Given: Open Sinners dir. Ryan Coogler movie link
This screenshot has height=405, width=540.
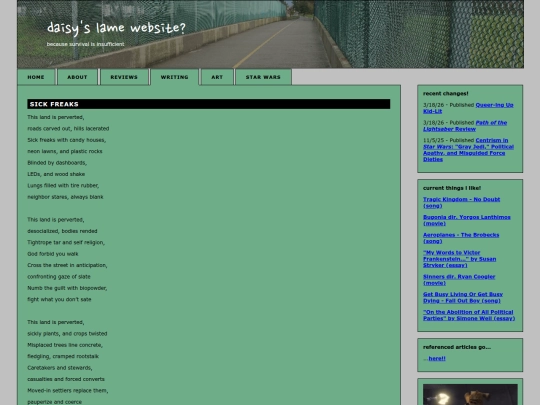Looking at the screenshot, I should [x=459, y=280].
